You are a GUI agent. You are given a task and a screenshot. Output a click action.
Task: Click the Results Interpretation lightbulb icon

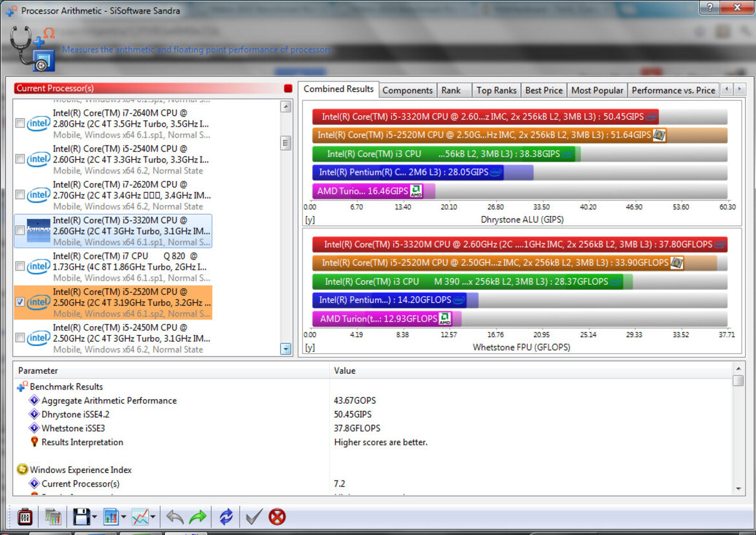[34, 442]
